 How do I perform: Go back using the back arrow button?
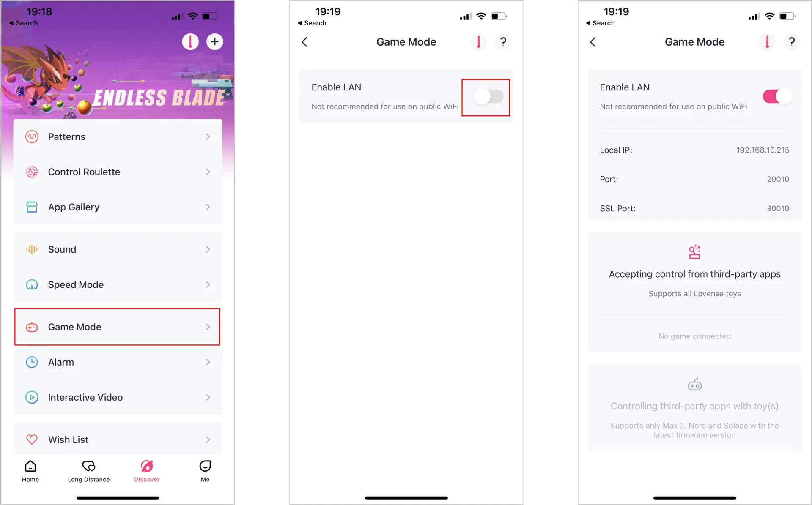point(305,41)
